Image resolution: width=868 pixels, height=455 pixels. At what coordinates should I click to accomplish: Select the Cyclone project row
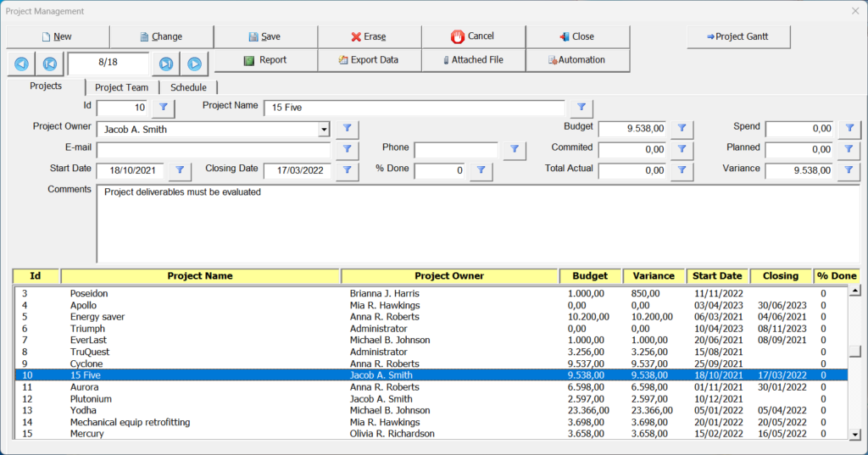tap(431, 363)
